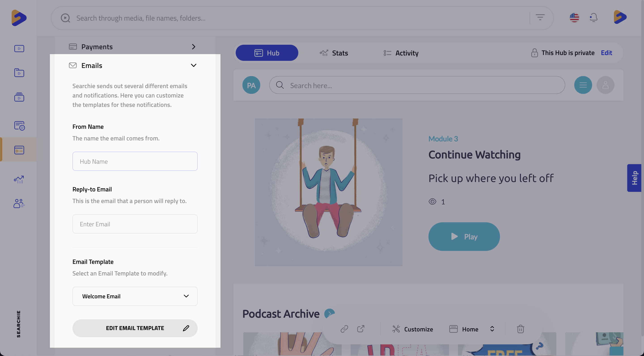Collapse the Emails section
The width and height of the screenshot is (644, 356).
pyautogui.click(x=193, y=66)
